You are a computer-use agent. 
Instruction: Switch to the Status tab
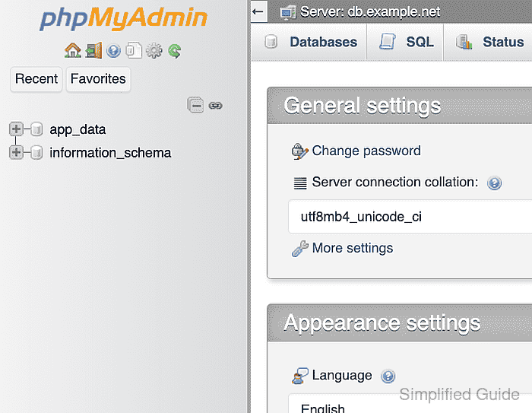(488, 42)
